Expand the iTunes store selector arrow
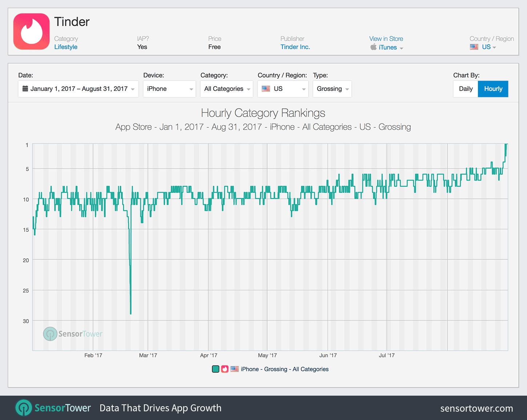Image resolution: width=527 pixels, height=420 pixels. (402, 48)
